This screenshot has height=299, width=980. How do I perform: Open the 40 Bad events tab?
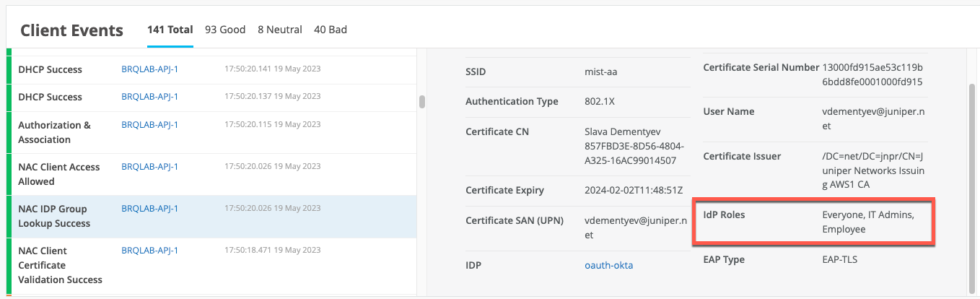tap(331, 30)
